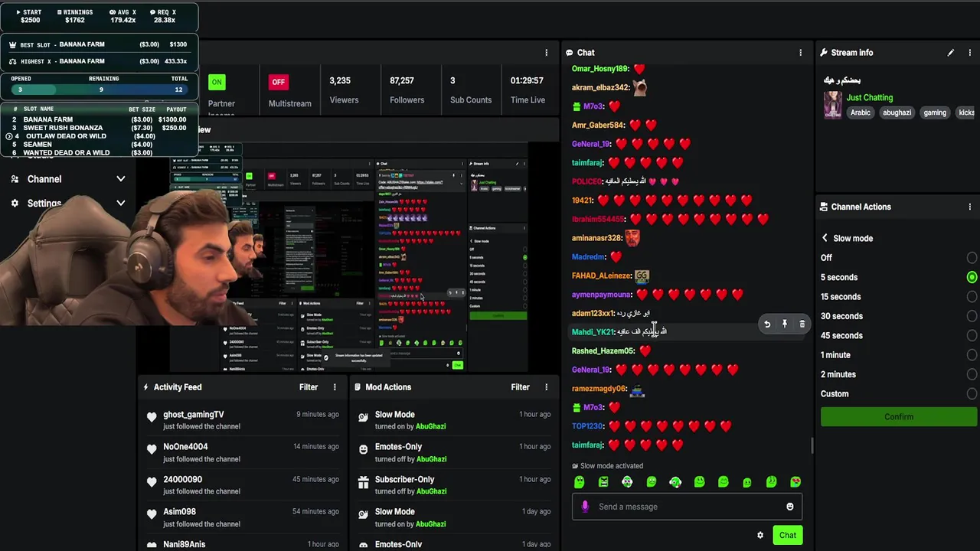Select 5 seconds slow mode
The height and width of the screenshot is (551, 980).
click(x=972, y=277)
